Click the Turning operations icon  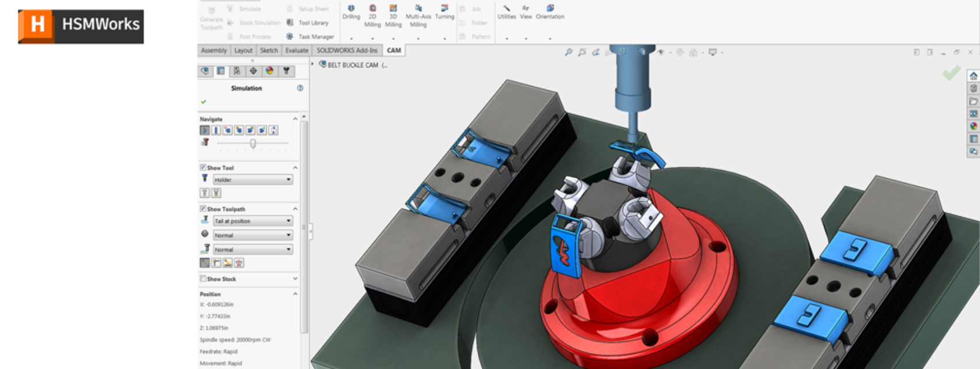(x=444, y=12)
